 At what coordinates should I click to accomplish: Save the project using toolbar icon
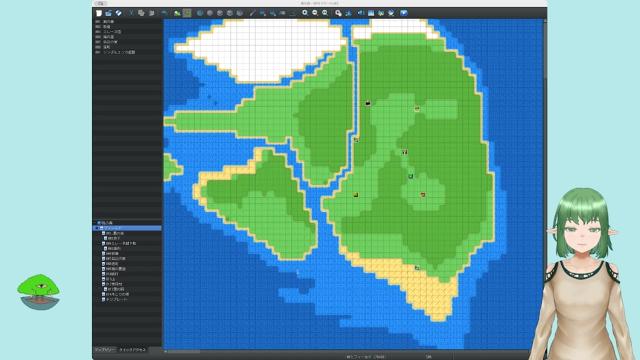pos(118,13)
